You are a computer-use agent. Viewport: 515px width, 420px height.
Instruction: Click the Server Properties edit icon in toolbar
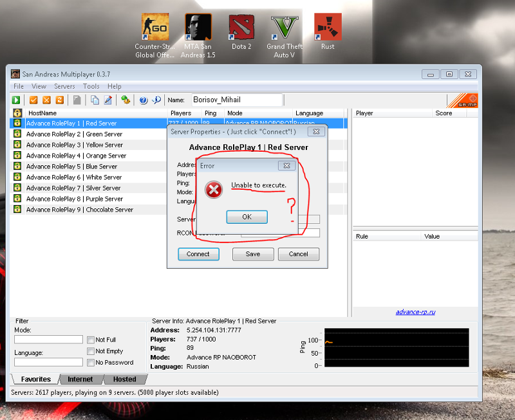pos(108,100)
